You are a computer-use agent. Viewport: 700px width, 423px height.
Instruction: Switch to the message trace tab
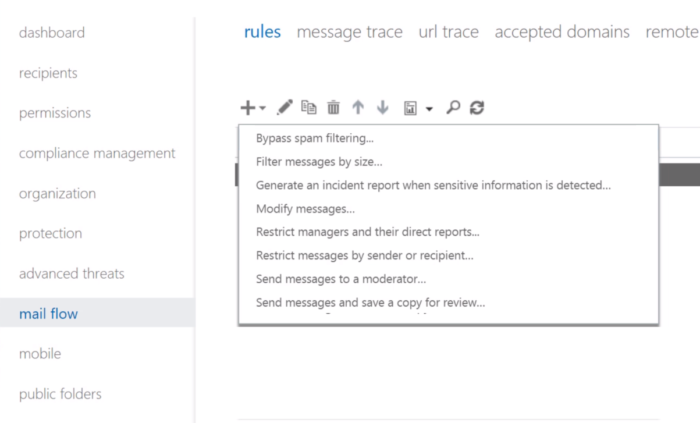click(349, 32)
